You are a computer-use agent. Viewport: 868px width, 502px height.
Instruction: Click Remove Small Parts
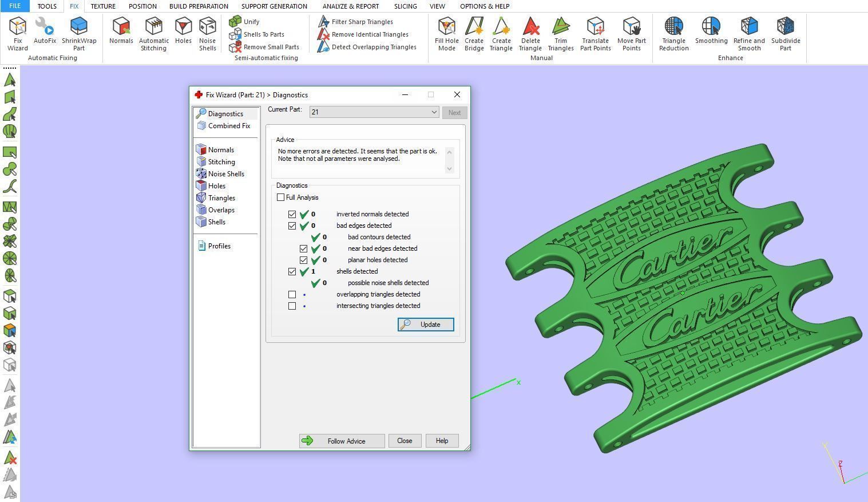264,47
